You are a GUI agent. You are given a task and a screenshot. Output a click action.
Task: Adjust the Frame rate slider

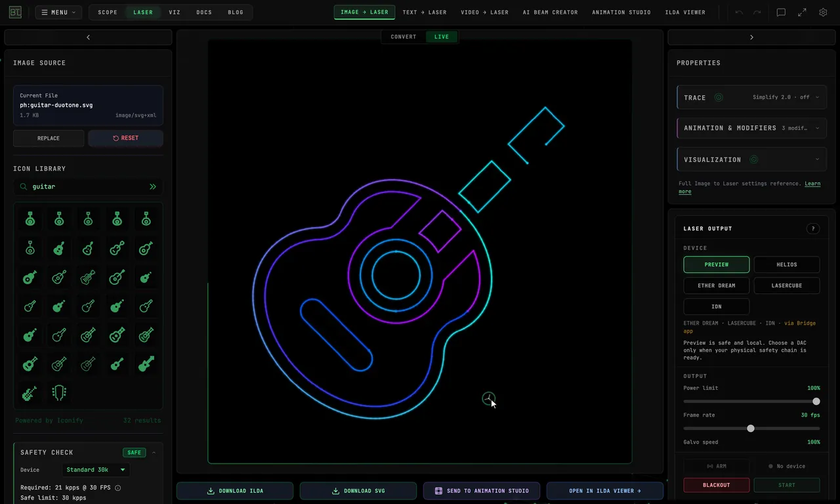751,429
